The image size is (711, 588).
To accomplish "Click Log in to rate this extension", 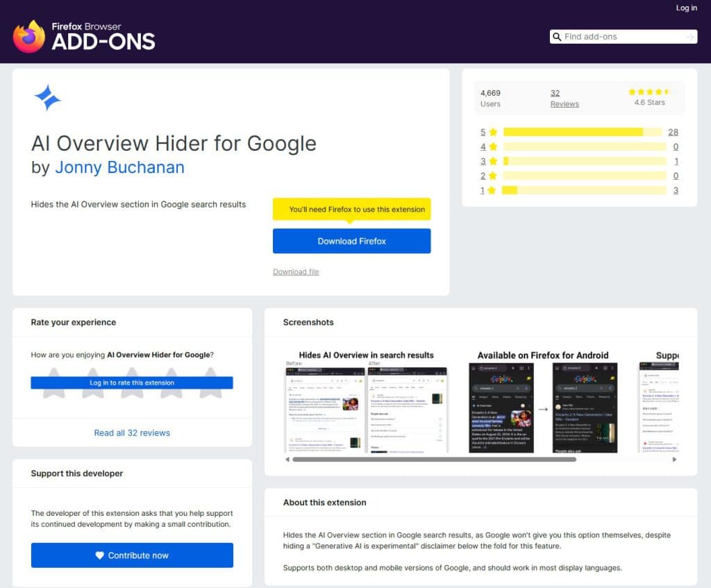I will pos(132,383).
